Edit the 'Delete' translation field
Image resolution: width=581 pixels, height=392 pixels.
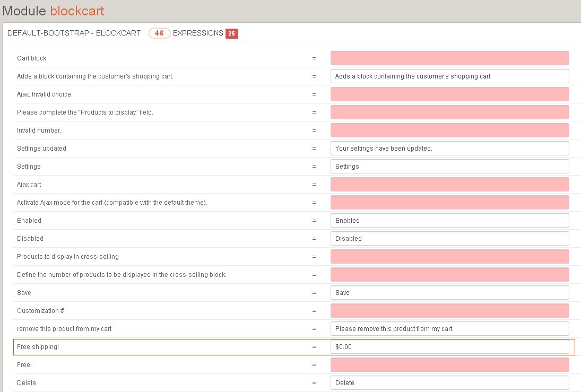pyautogui.click(x=450, y=383)
